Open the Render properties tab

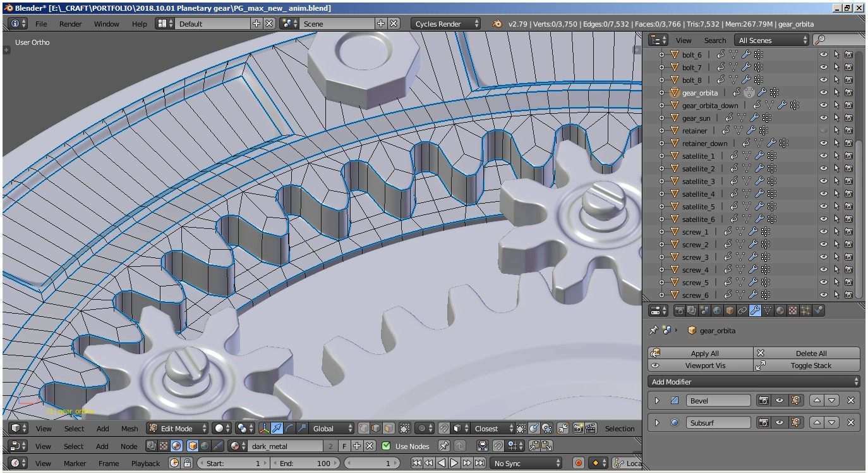pyautogui.click(x=679, y=310)
